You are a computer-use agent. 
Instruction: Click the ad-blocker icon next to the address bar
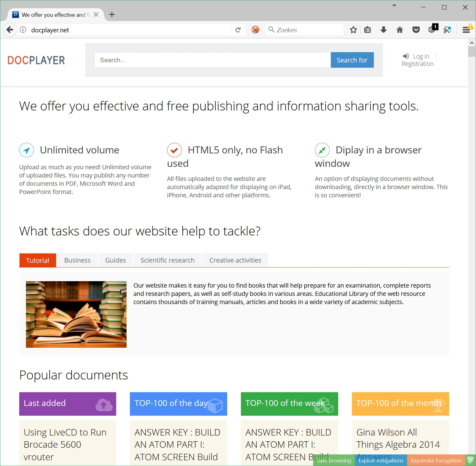(255, 30)
